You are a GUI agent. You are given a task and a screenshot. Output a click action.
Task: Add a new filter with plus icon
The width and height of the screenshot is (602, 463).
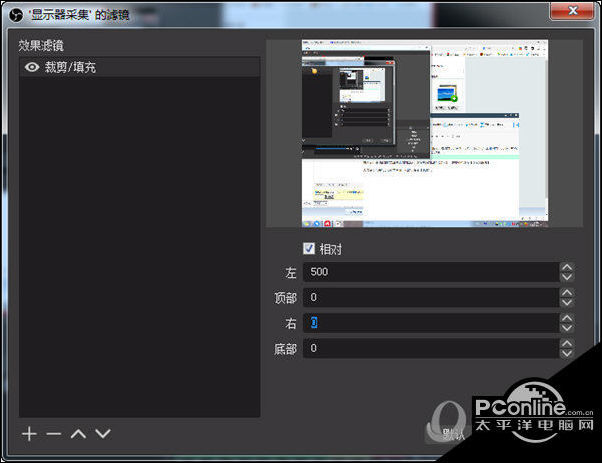tap(29, 434)
